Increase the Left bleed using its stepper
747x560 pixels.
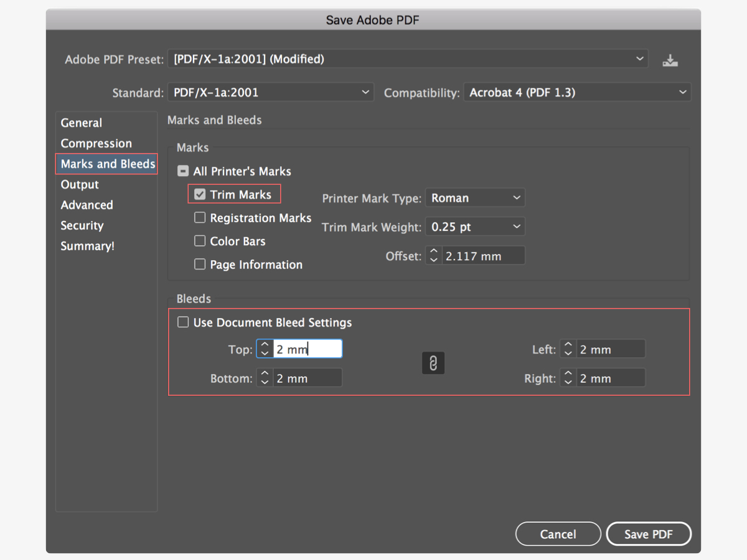(567, 345)
